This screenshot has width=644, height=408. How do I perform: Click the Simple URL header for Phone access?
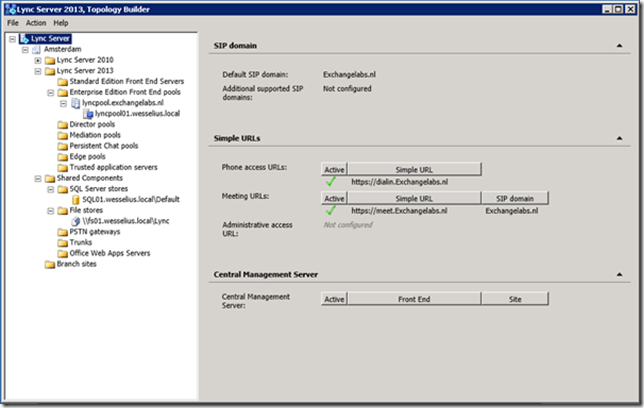click(x=414, y=170)
